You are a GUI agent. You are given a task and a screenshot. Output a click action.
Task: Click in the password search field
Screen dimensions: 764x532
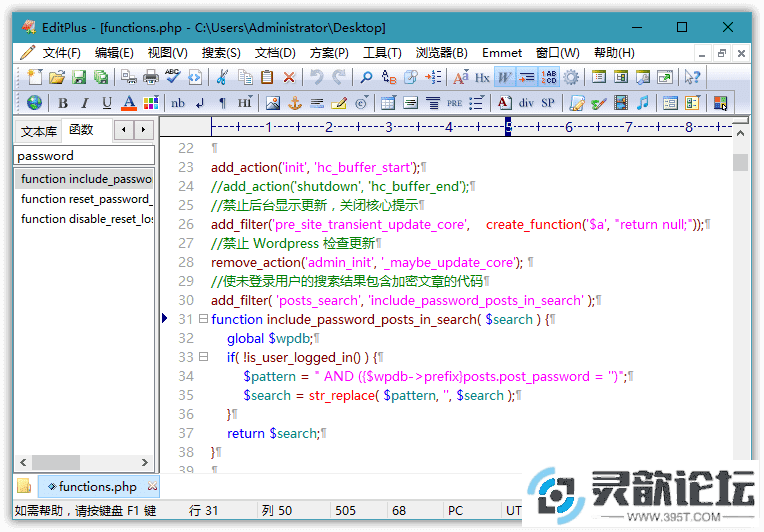(x=84, y=155)
